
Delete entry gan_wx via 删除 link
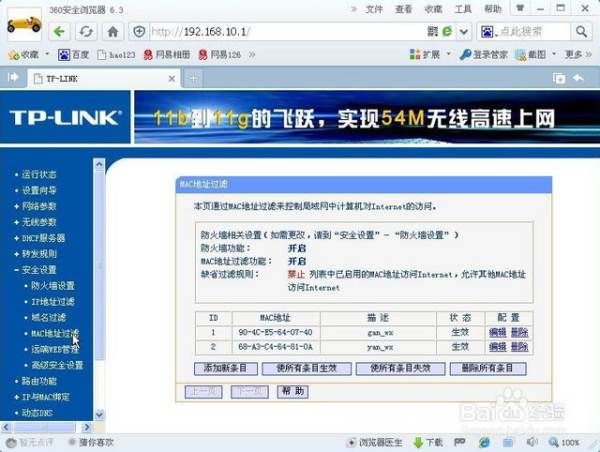point(519,333)
